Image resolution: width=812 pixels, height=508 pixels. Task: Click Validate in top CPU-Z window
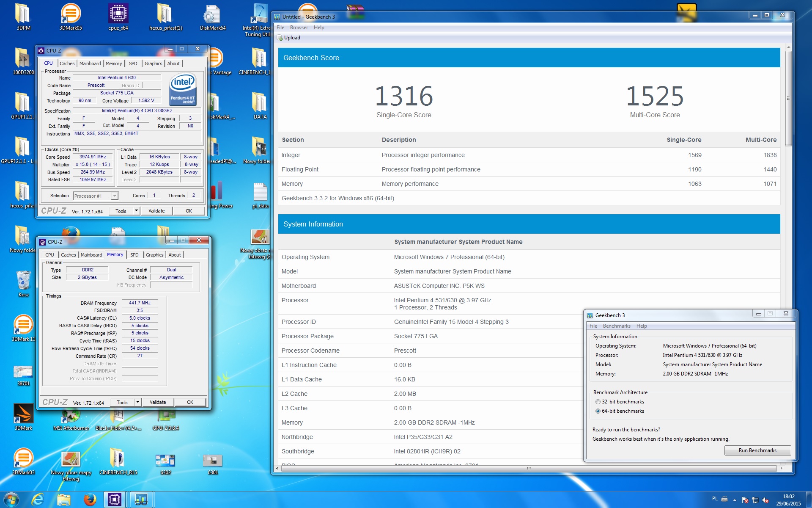156,211
